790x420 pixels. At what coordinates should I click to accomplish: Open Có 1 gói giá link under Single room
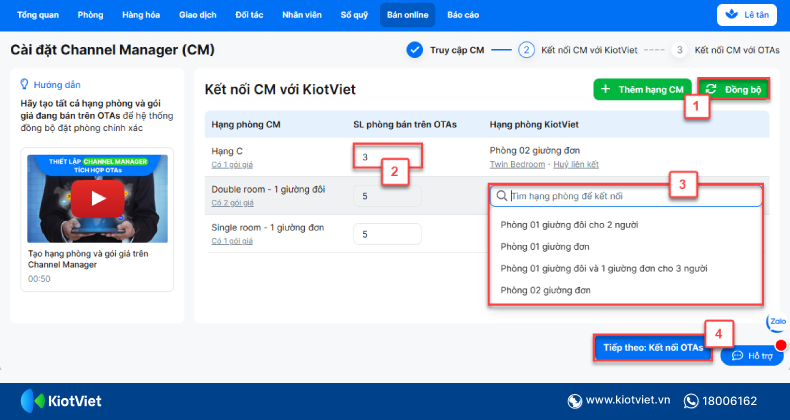(x=232, y=241)
